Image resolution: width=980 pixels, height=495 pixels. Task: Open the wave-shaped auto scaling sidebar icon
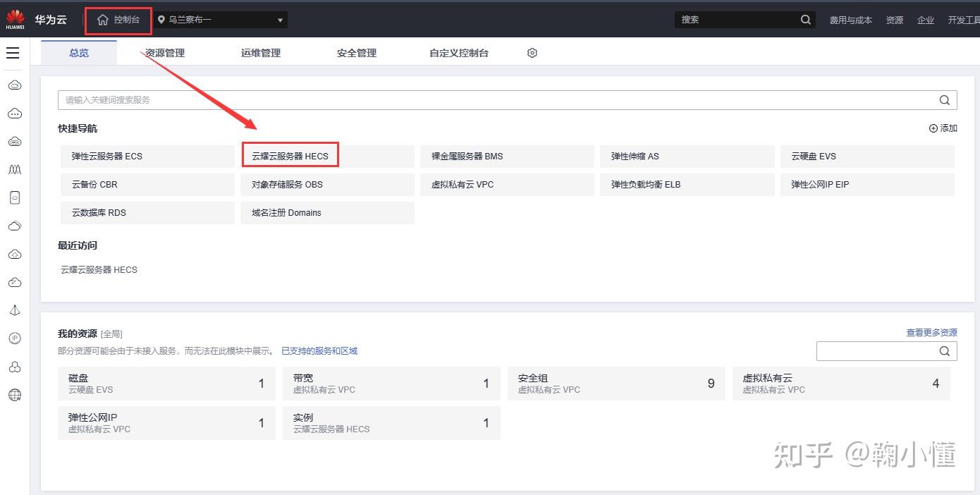(15, 170)
